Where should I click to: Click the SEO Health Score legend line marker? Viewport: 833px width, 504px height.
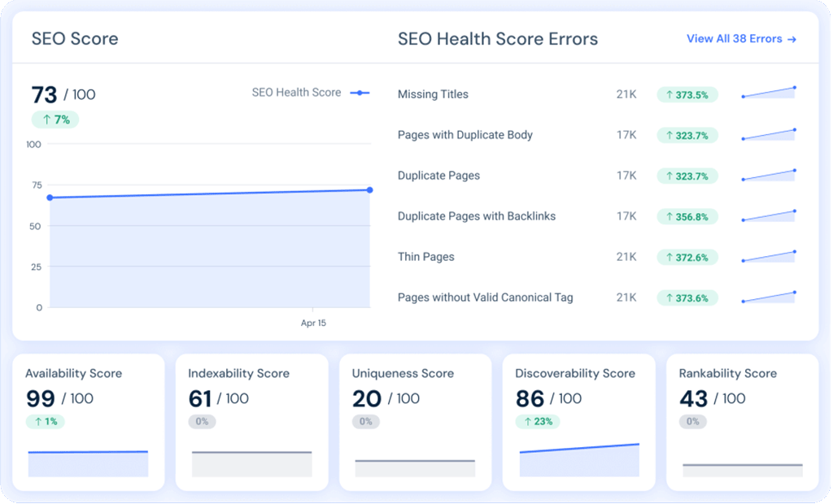(x=359, y=93)
